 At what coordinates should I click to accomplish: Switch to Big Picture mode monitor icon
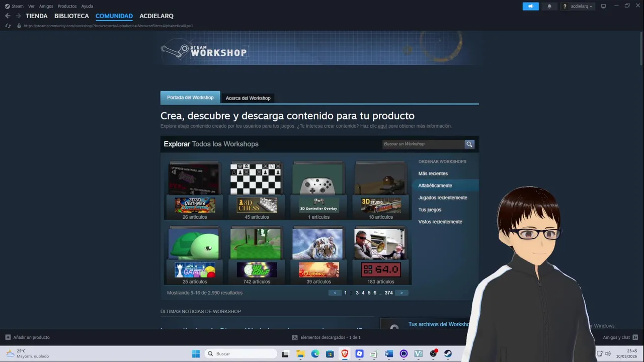coord(603,6)
